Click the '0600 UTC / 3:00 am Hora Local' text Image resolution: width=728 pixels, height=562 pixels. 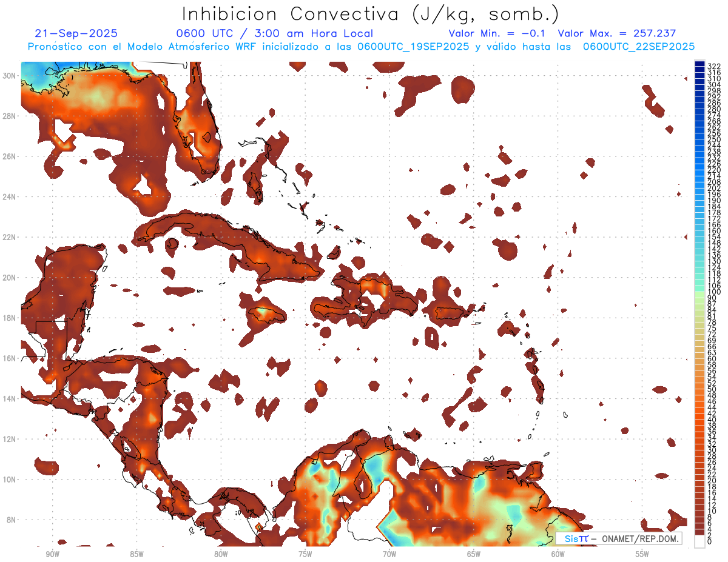tap(275, 34)
